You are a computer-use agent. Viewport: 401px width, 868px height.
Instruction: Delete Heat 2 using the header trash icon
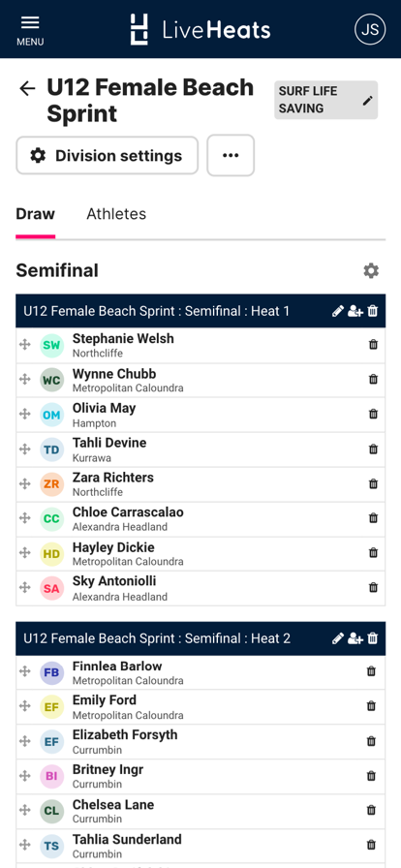pos(373,638)
